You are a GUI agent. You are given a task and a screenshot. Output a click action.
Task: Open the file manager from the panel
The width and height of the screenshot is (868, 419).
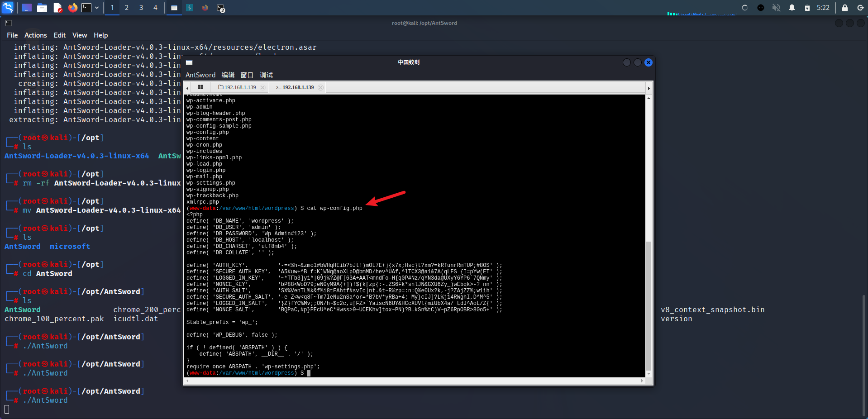tap(42, 8)
